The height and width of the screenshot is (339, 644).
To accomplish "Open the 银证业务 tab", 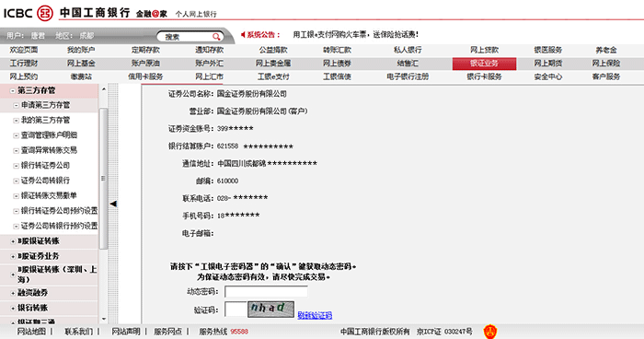I will tap(484, 64).
